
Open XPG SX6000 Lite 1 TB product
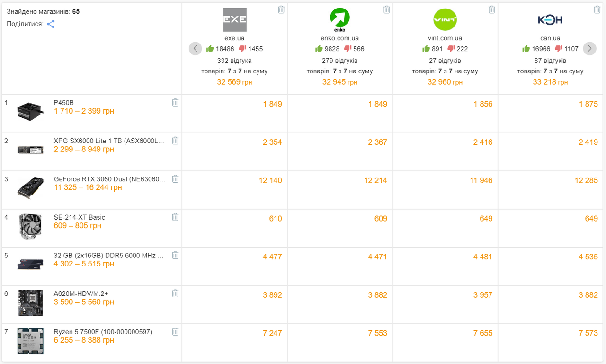click(x=109, y=141)
